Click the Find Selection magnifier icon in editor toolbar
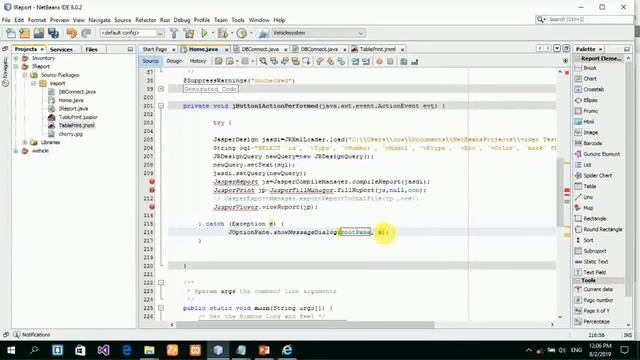 click(x=263, y=61)
